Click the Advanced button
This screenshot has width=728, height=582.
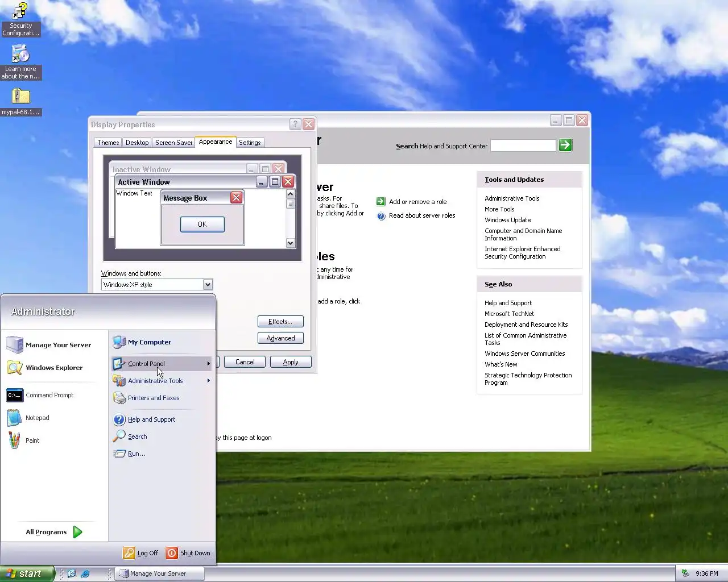coord(280,338)
